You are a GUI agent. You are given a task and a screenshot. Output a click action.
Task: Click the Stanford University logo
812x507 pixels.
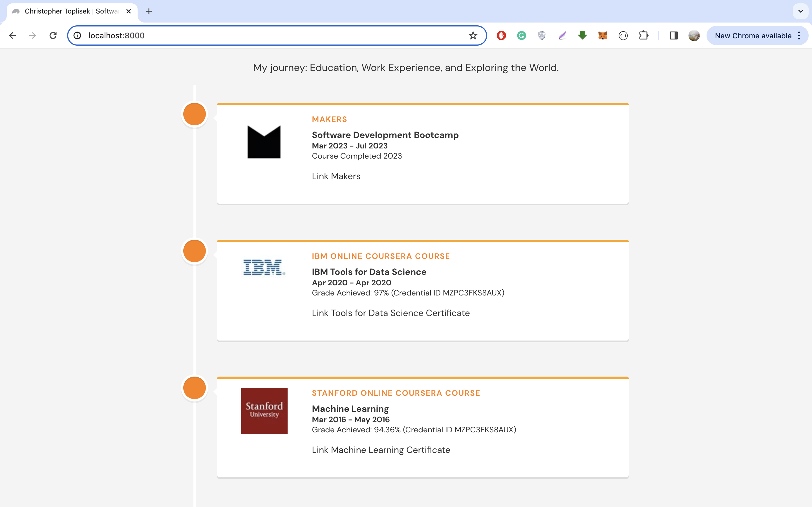click(x=264, y=411)
